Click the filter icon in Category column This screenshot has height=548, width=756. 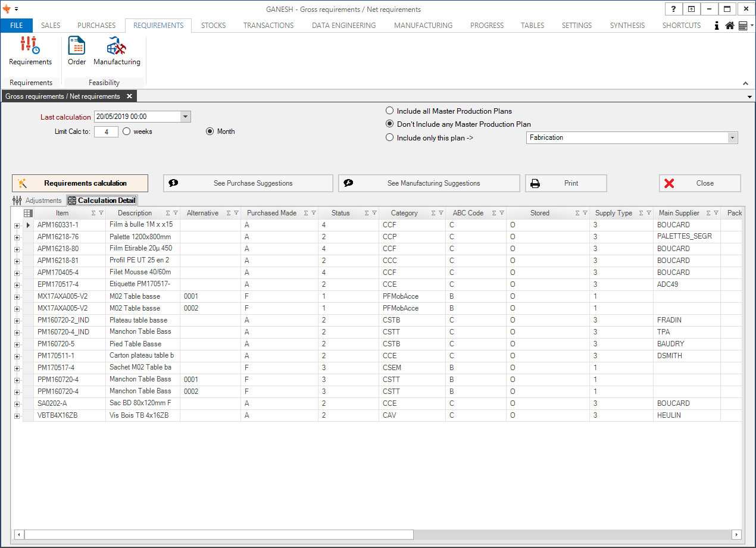[440, 213]
